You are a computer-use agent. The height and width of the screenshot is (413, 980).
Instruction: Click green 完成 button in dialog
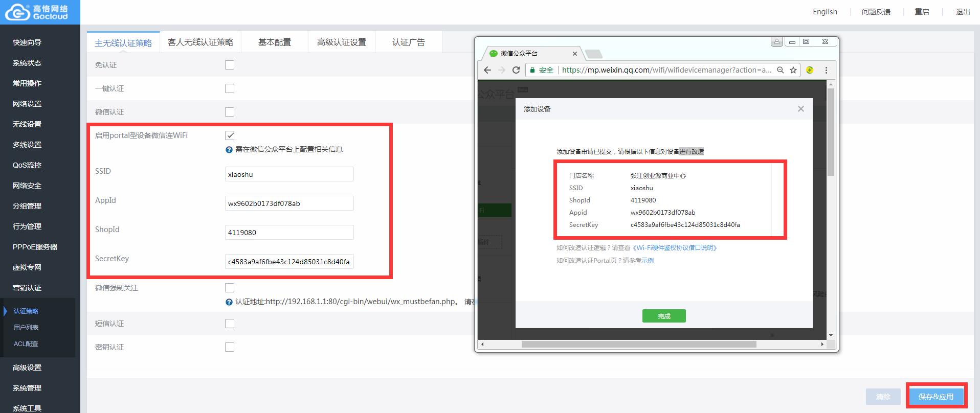click(x=664, y=316)
